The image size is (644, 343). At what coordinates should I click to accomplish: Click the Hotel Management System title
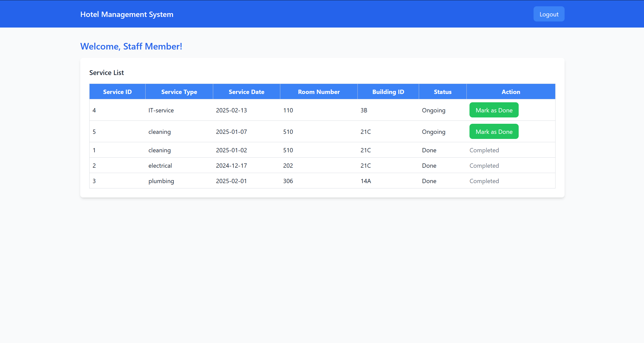point(127,14)
